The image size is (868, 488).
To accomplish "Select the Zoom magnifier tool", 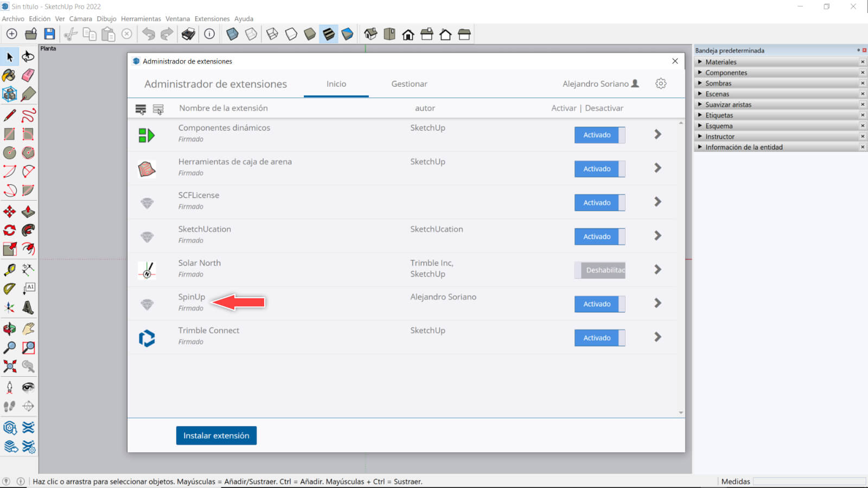I will coord(9,348).
